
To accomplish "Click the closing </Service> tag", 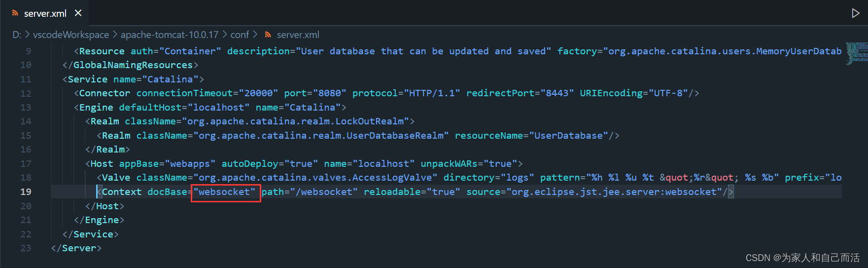I will click(x=90, y=234).
